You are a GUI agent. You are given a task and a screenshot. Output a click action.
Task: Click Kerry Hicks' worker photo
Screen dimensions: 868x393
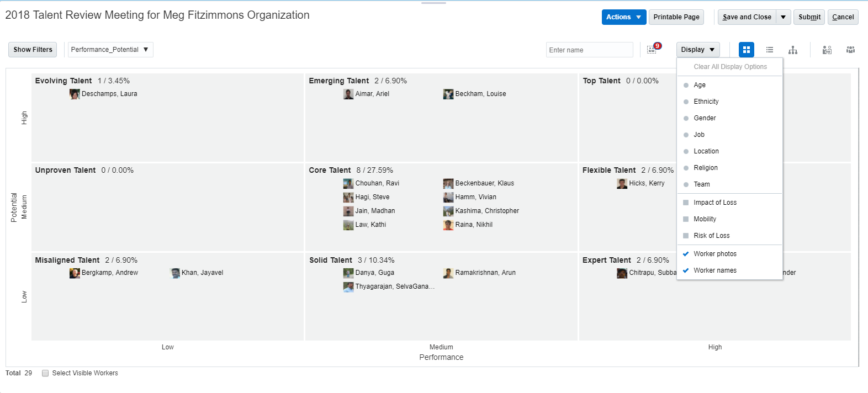622,183
